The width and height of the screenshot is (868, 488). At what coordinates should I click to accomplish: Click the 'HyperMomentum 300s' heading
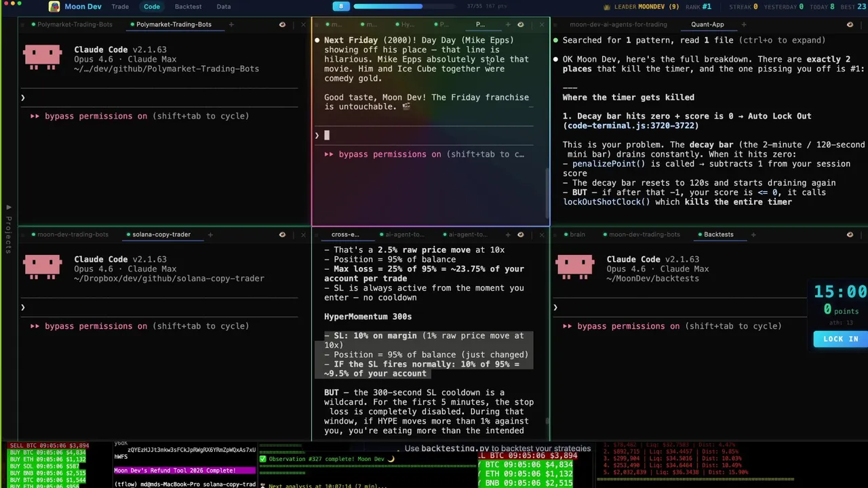click(x=368, y=317)
